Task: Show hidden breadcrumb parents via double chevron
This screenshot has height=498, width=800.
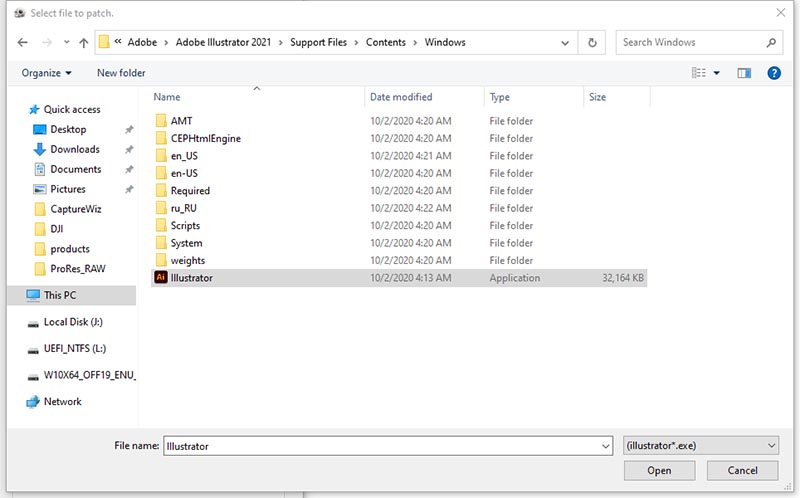Action: tap(118, 42)
